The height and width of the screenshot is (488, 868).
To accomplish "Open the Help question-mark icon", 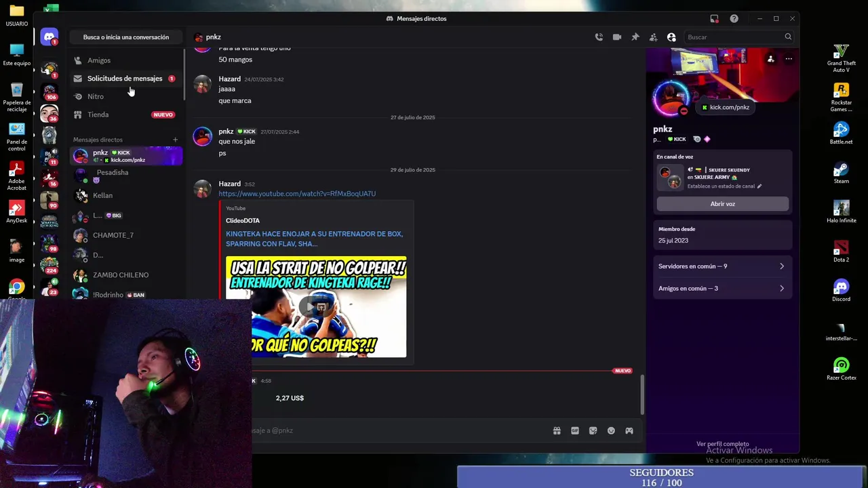I will point(734,18).
